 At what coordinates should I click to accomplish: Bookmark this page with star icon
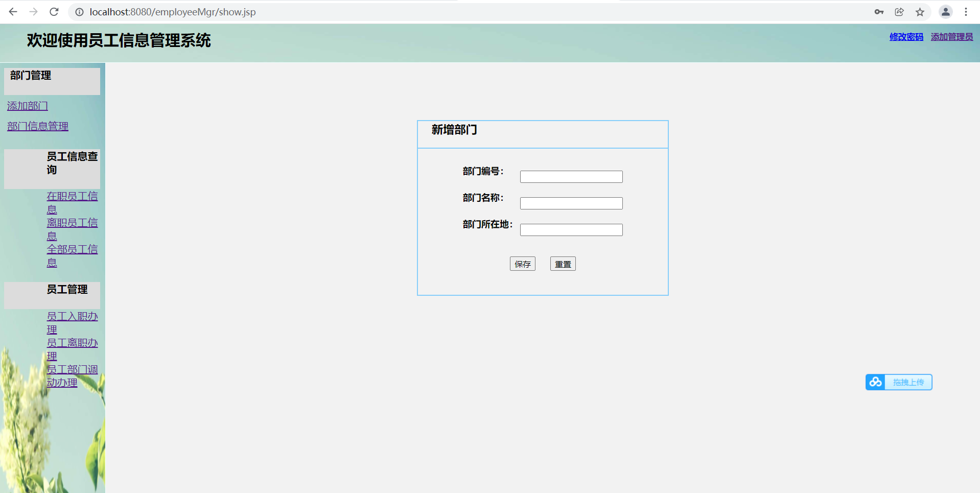tap(920, 12)
